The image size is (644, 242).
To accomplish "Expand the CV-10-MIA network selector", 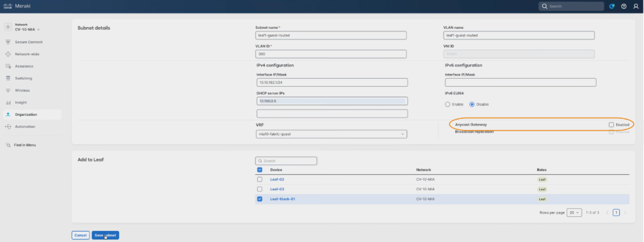I will (27, 30).
